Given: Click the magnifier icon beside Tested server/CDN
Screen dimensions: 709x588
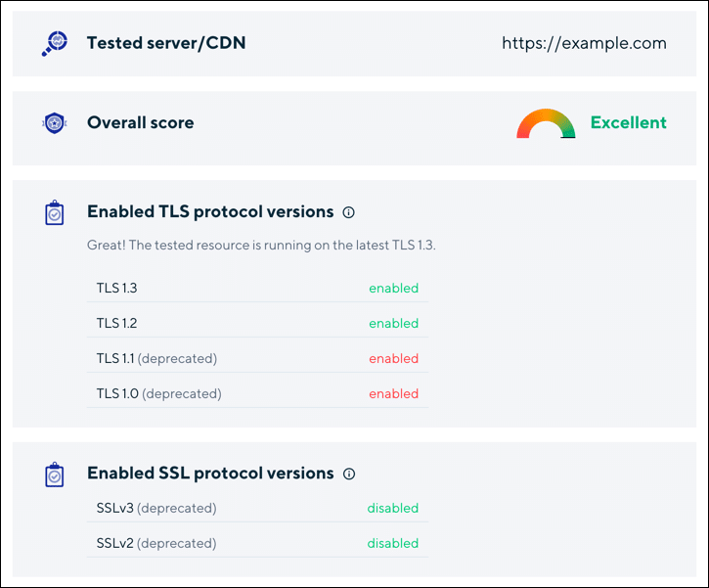Looking at the screenshot, I should pyautogui.click(x=55, y=43).
